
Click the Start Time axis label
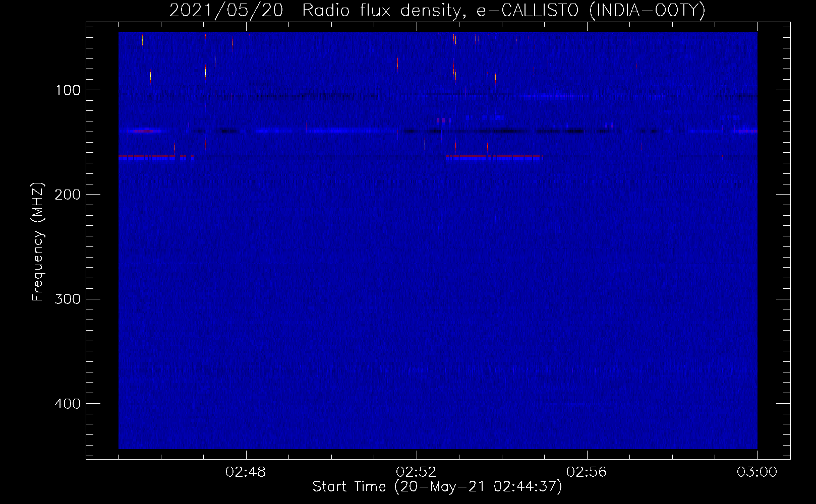[437, 487]
